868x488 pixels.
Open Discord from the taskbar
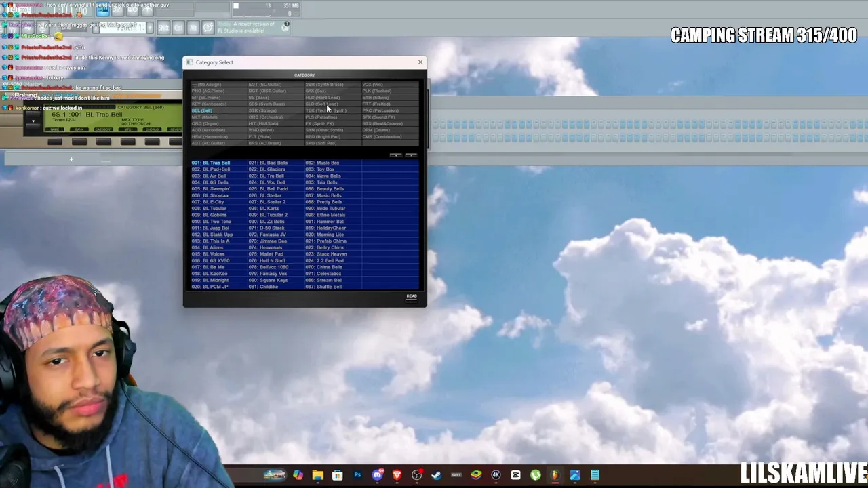pyautogui.click(x=377, y=475)
